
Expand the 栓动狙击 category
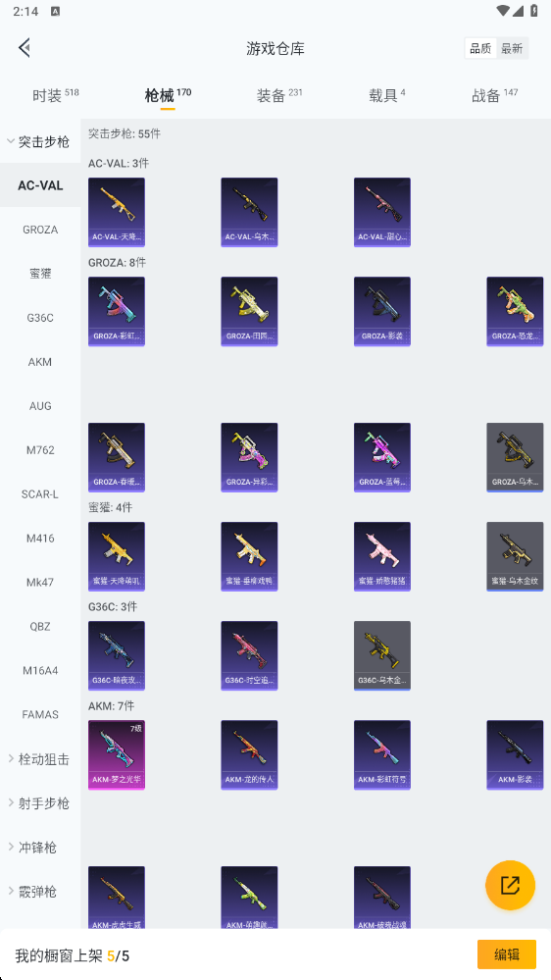[x=40, y=759]
